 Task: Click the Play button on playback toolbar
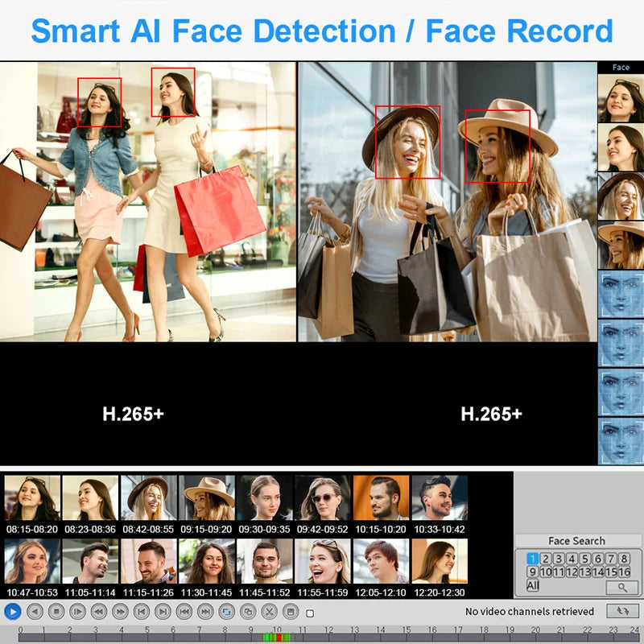[x=13, y=610]
